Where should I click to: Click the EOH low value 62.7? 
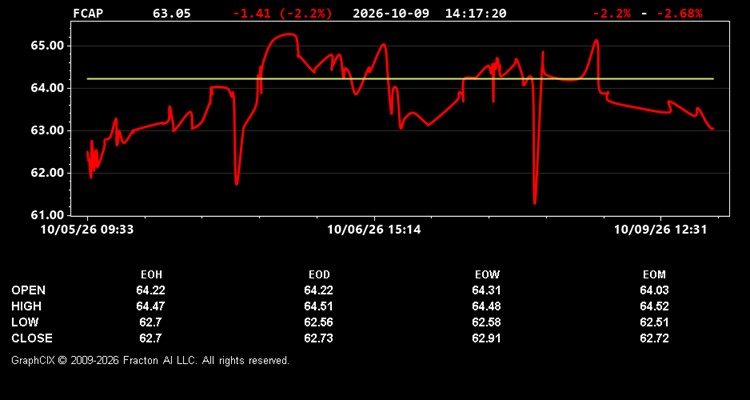tap(151, 322)
